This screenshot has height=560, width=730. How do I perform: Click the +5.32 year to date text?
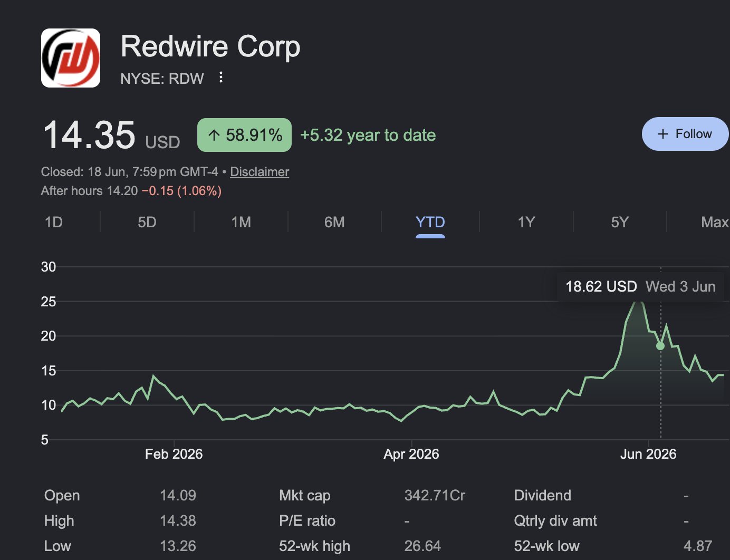(368, 135)
